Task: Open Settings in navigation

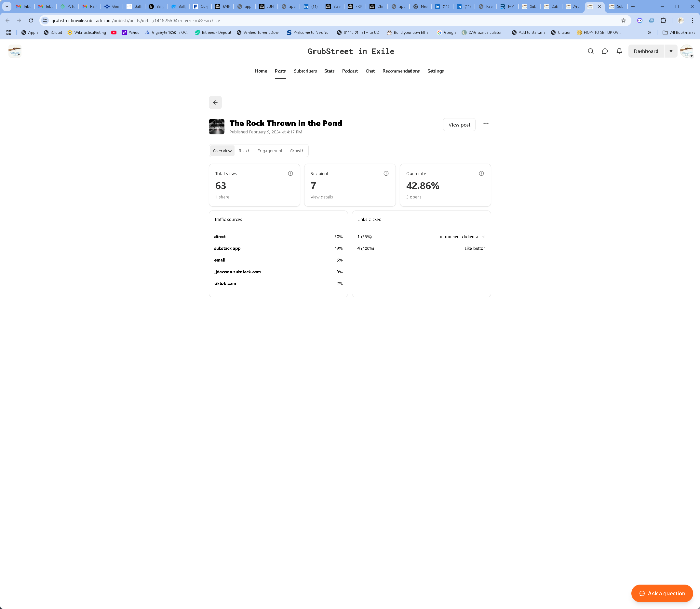Action: point(435,71)
